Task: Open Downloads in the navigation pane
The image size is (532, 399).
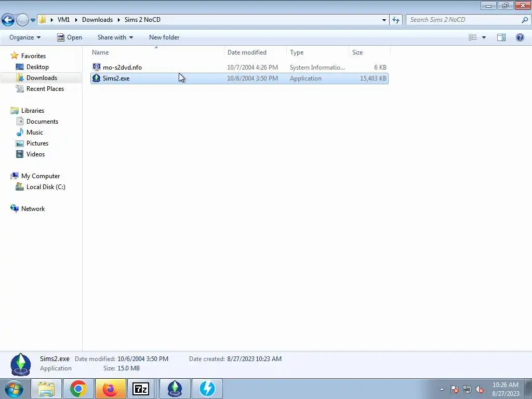Action: 42,78
